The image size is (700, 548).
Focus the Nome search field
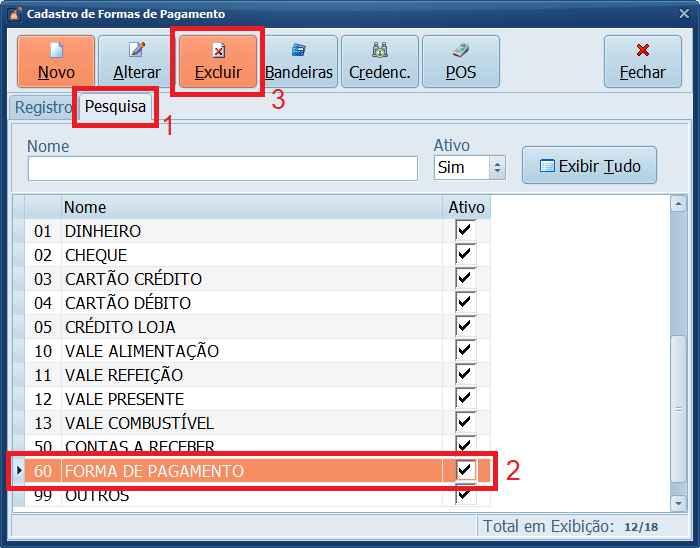223,168
